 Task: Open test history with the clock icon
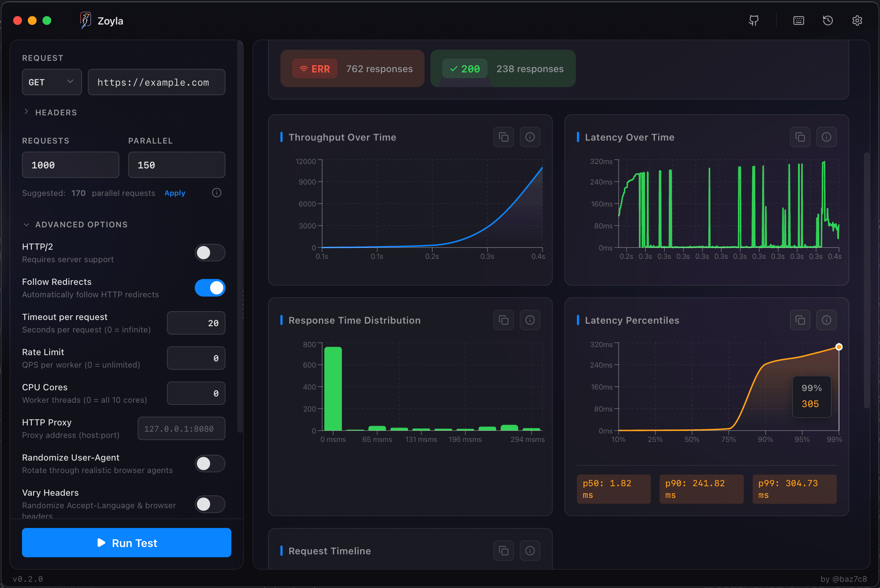coord(828,21)
